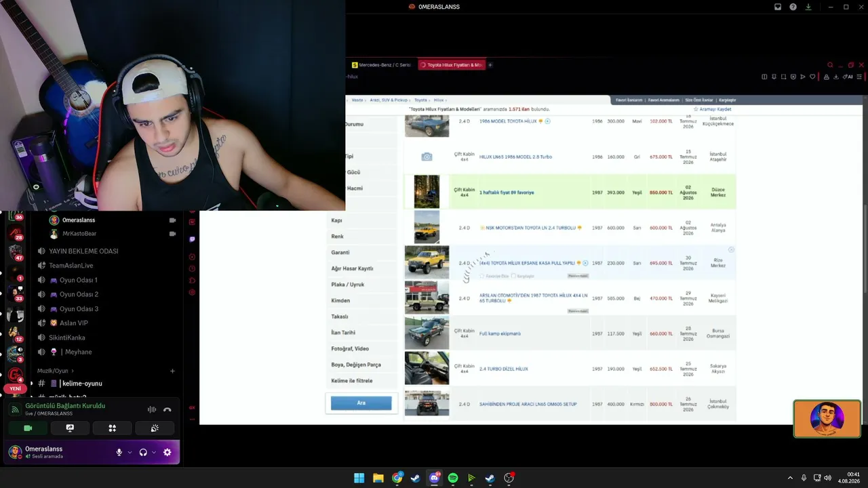Open a new browser tab
Image resolution: width=868 pixels, height=488 pixels.
pyautogui.click(x=490, y=65)
